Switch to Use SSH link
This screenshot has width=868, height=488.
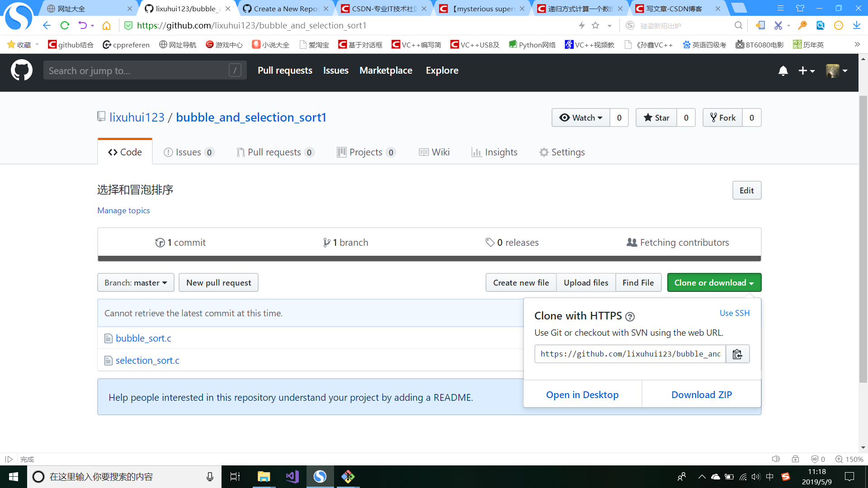[x=734, y=313]
